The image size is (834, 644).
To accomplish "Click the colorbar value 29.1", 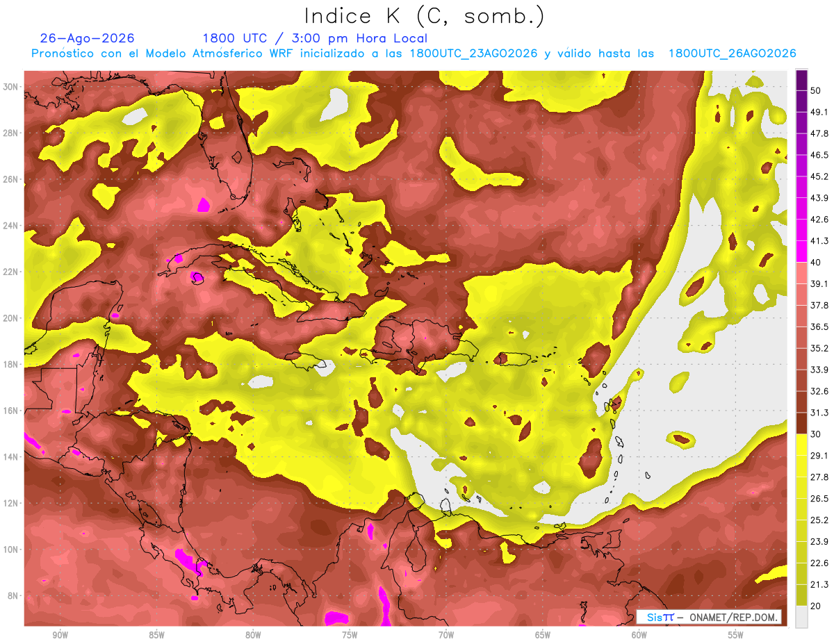I will click(820, 455).
